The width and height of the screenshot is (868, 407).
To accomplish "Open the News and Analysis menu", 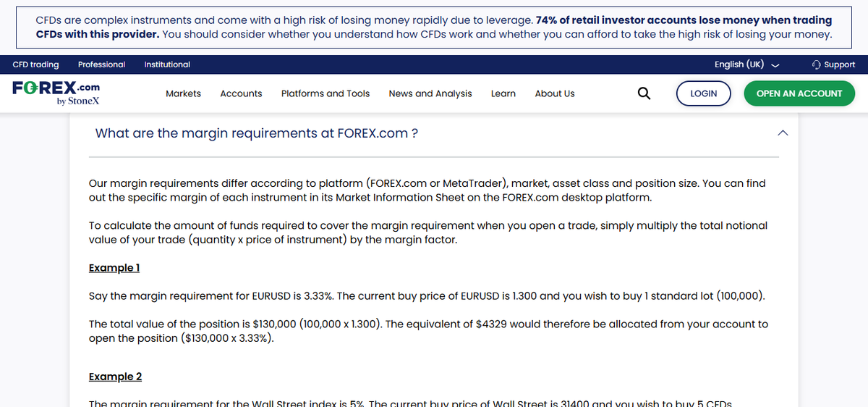I will [430, 93].
